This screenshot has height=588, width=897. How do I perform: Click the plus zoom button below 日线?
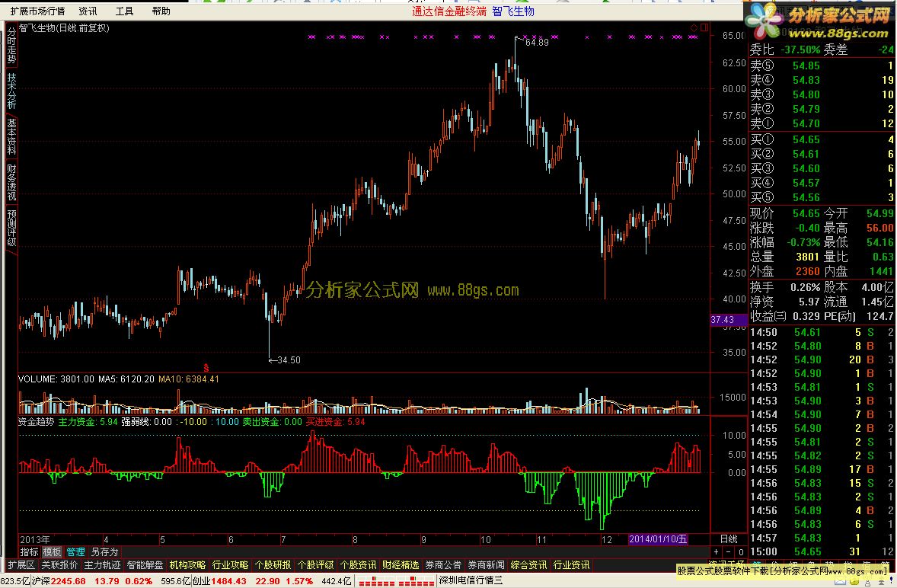pos(716,552)
